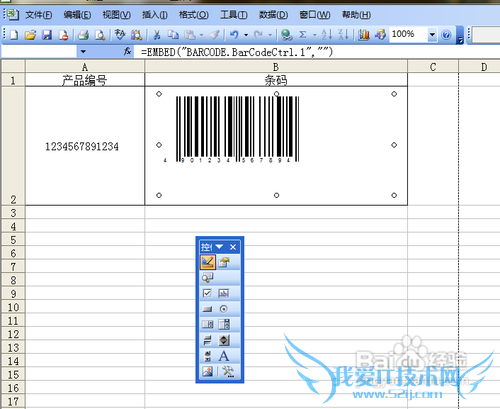
Task: Run the Spelling check icon
Action: point(120,35)
